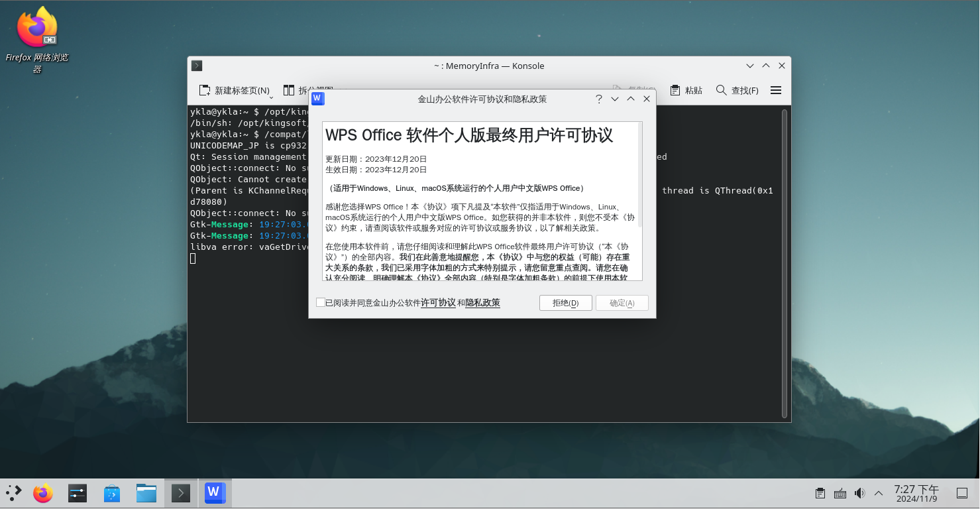Check the agree to license agreement checkbox
The height and width of the screenshot is (509, 980).
321,302
